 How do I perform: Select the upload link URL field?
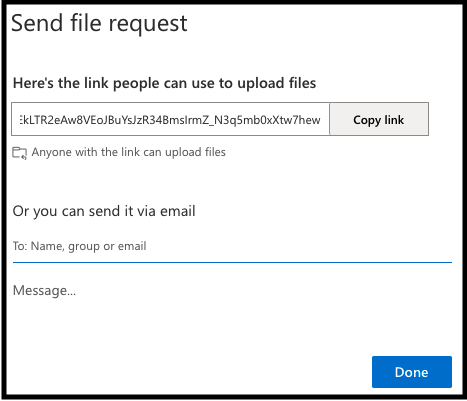(x=170, y=119)
